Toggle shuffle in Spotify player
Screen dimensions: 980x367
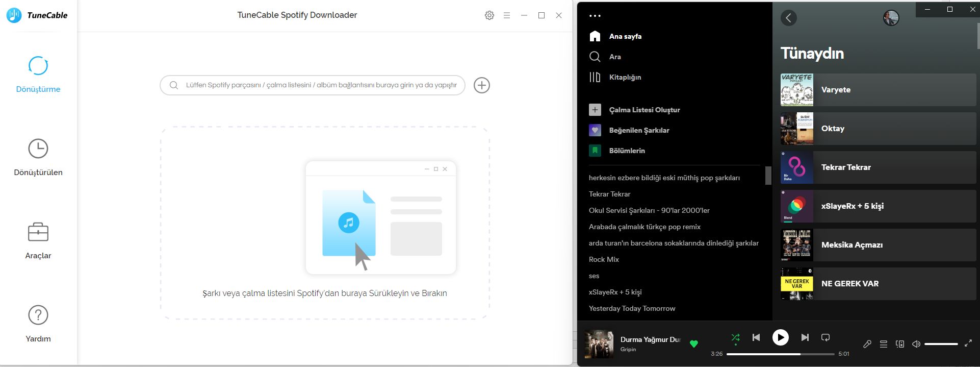coord(735,337)
